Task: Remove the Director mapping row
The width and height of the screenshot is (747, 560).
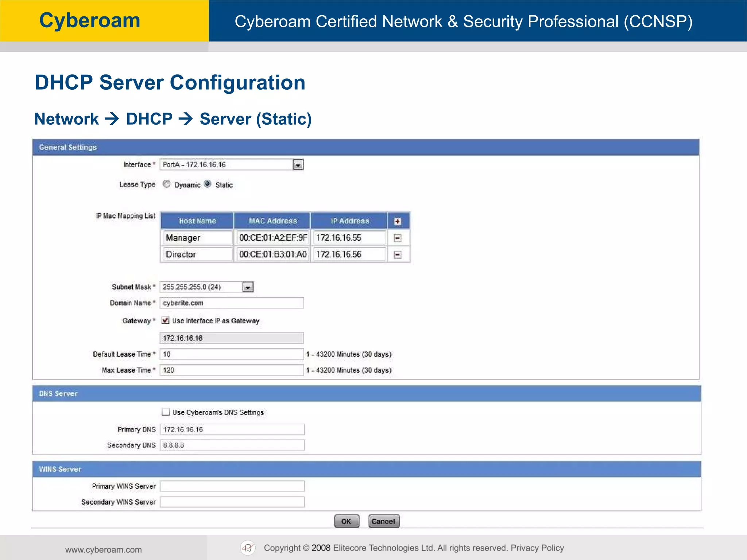Action: (x=398, y=254)
